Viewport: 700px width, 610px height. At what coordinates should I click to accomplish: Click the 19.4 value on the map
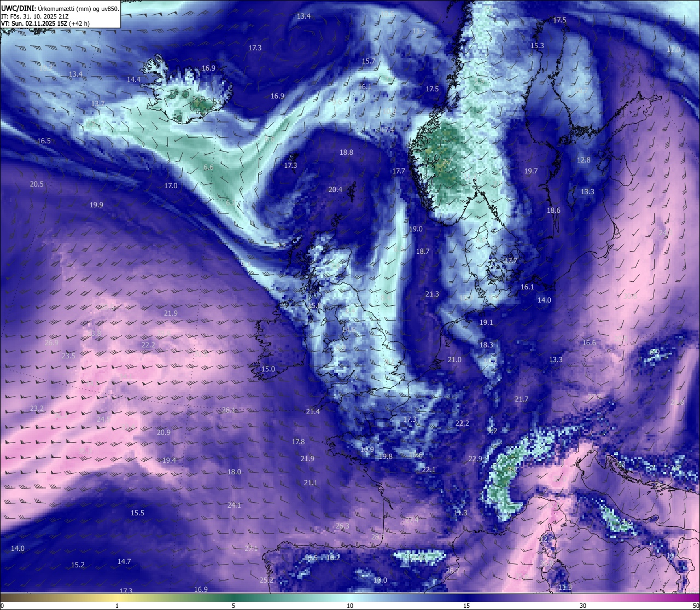[x=169, y=461]
